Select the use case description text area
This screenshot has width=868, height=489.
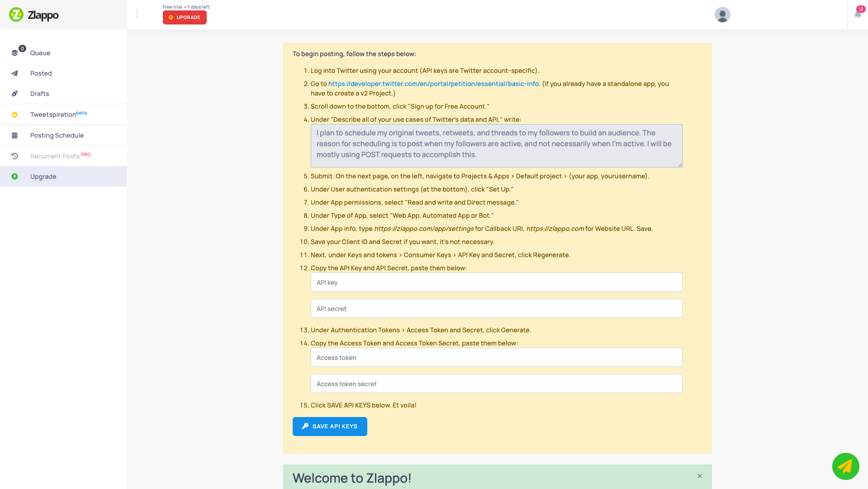click(496, 146)
